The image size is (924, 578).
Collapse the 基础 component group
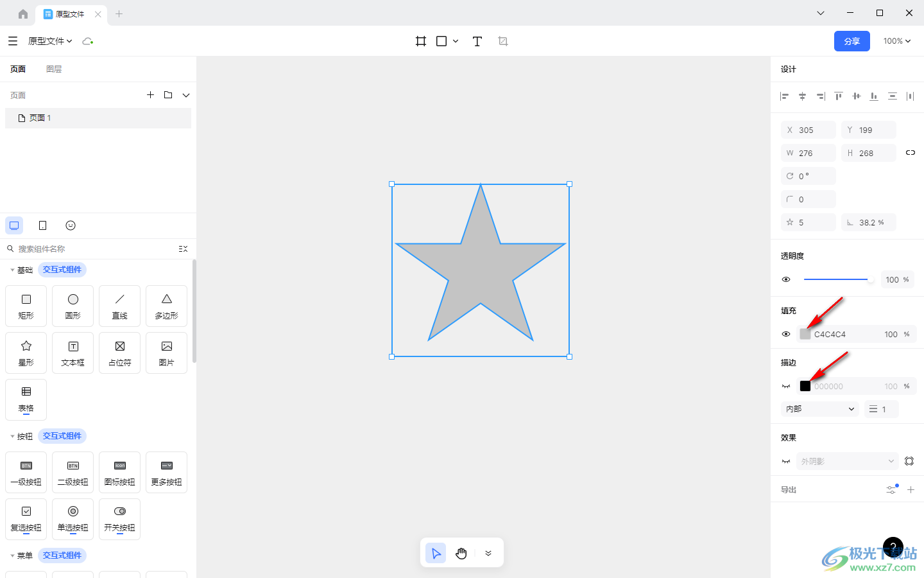coord(12,270)
